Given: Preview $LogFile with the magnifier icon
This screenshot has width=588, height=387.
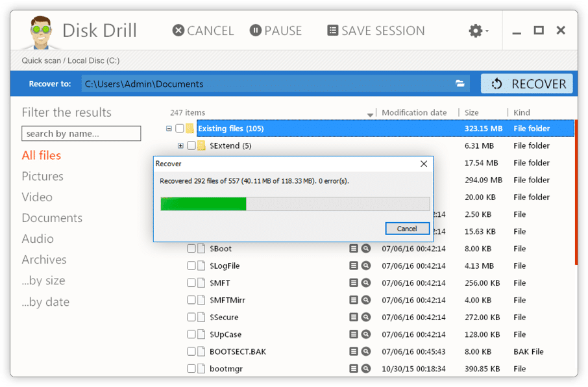Looking at the screenshot, I should point(366,266).
